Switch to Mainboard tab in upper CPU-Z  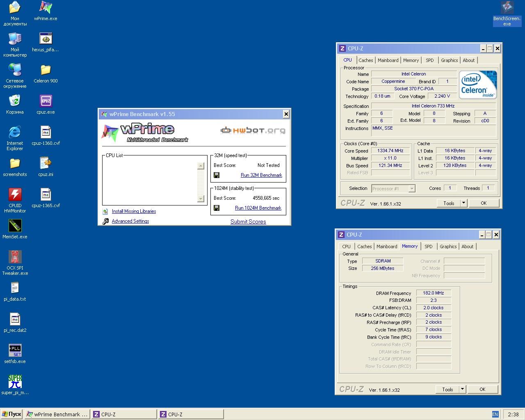388,60
